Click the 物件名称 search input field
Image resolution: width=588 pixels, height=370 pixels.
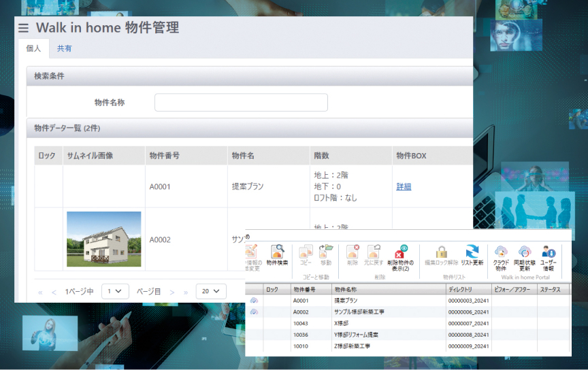241,102
